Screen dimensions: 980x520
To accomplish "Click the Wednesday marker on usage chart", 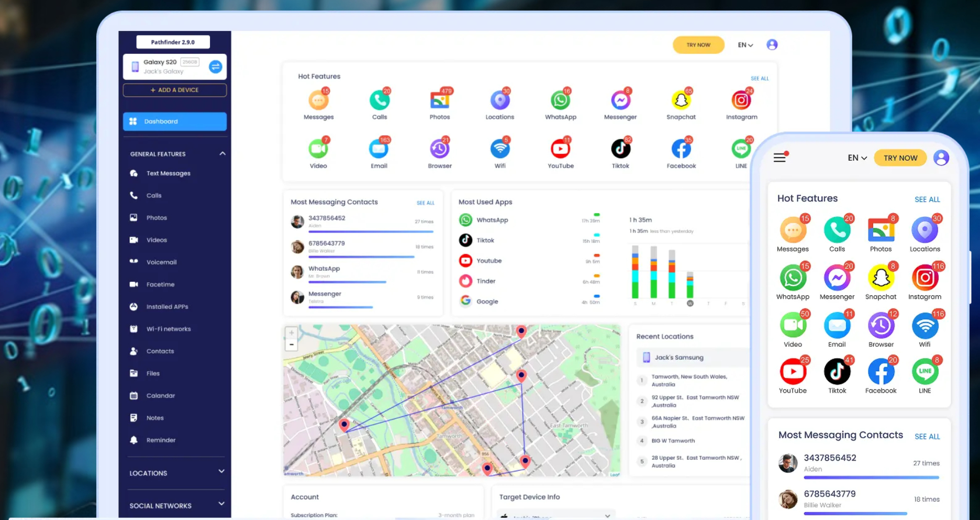I will 690,303.
